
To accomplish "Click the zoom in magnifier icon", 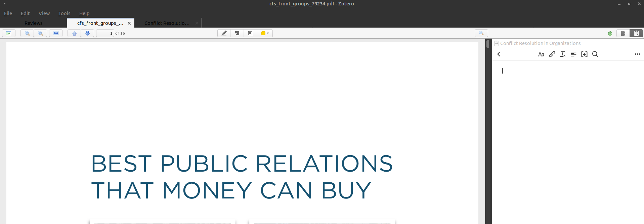I will pyautogui.click(x=40, y=33).
